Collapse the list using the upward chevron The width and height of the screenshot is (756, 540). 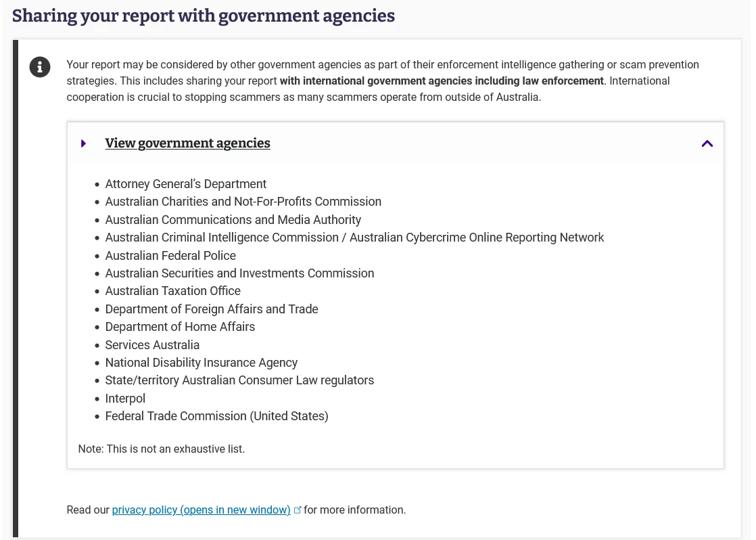pyautogui.click(x=707, y=143)
